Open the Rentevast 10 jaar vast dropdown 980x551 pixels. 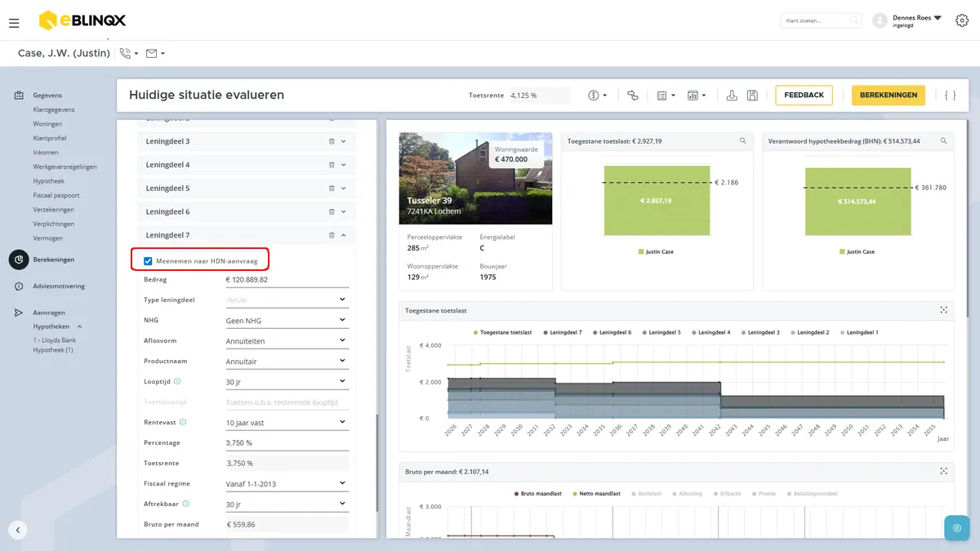tap(287, 423)
